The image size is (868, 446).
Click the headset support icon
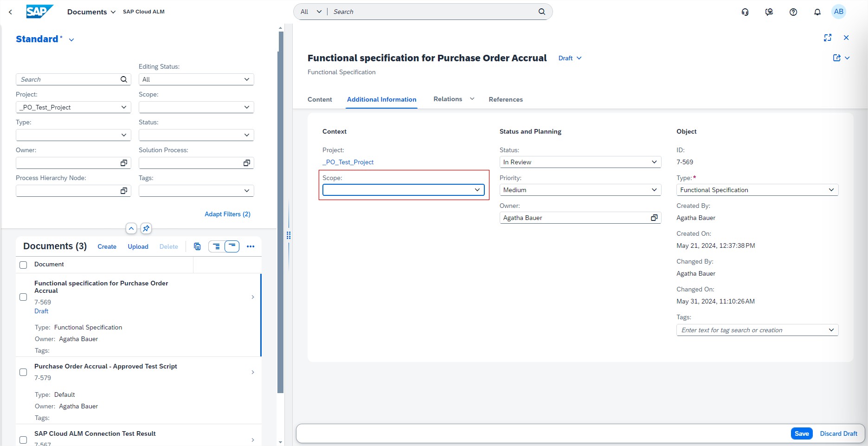coord(745,12)
